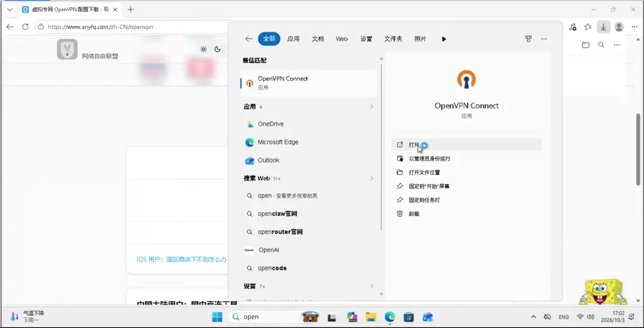
Task: Select 固定到任务栏 option
Action: 467,200
